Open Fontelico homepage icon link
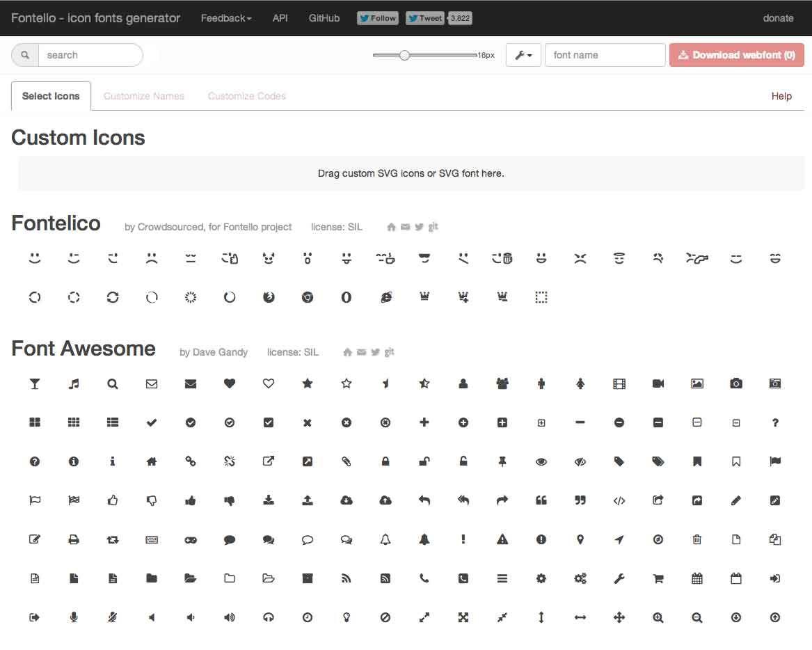 tap(392, 227)
